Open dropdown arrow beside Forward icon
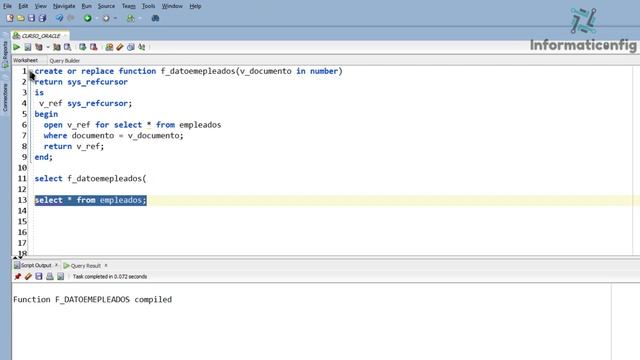Screen dimensions: 640x360 [x=116, y=18]
